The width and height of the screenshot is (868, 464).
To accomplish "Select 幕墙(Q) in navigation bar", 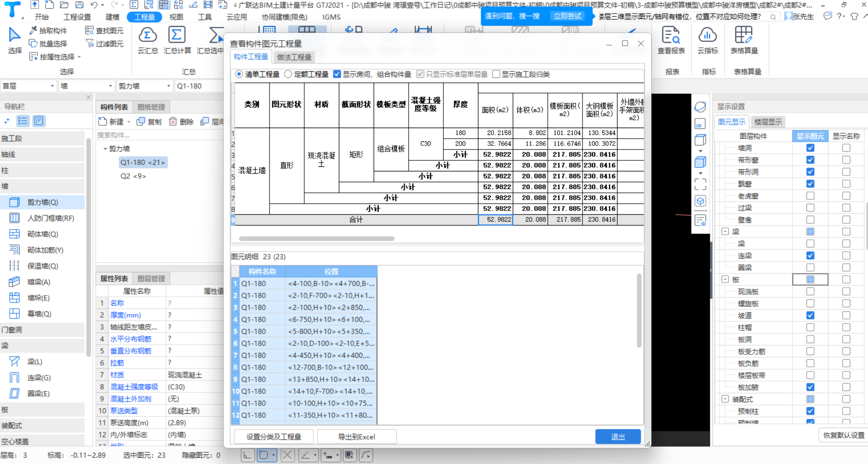I will 42,314.
